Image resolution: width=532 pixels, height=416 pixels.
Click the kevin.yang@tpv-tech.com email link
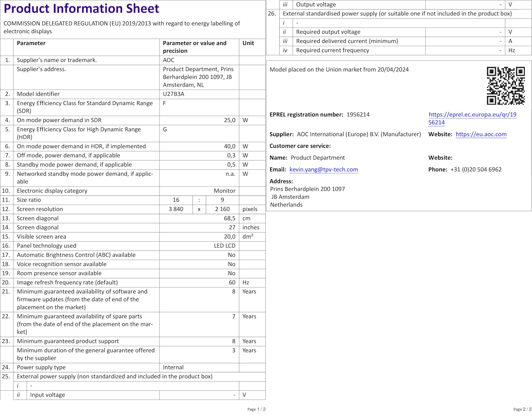[324, 170]
